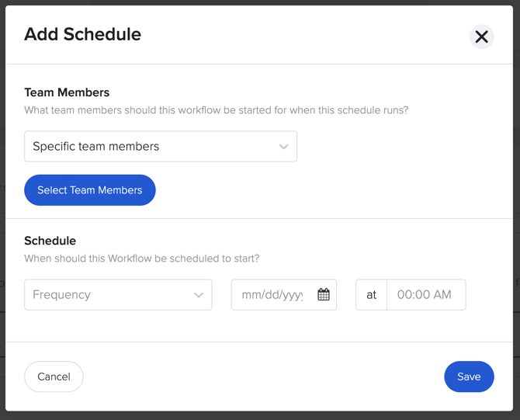Image resolution: width=520 pixels, height=420 pixels.
Task: Open the Specific team members dropdown
Action: [161, 146]
